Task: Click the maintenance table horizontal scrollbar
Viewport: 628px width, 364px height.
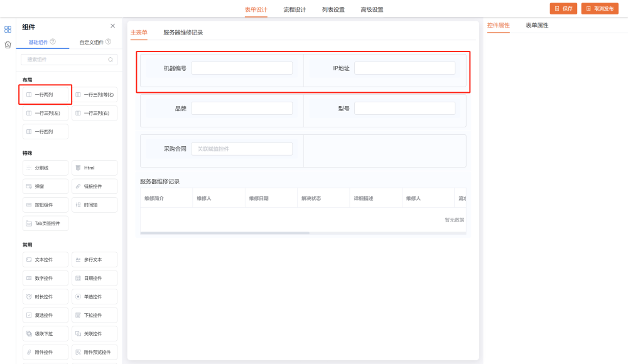Action: (225, 233)
